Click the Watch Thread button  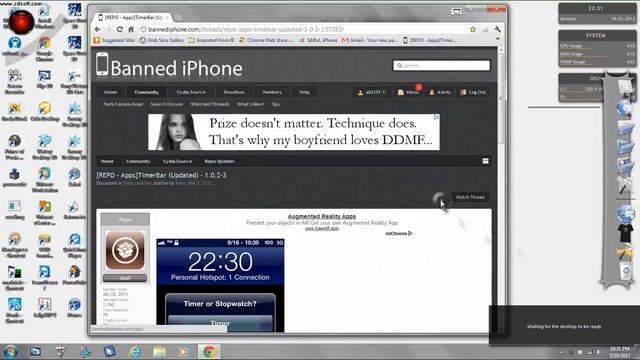(470, 197)
